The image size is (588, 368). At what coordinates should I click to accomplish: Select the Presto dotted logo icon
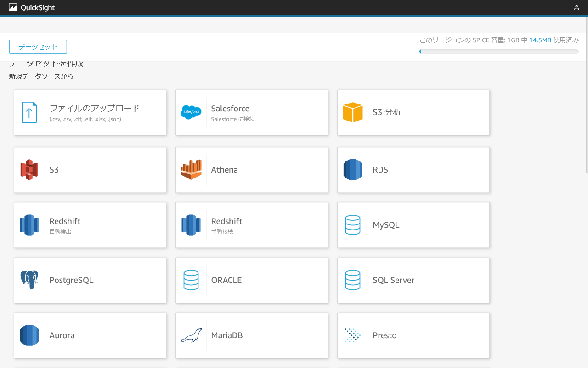(x=353, y=335)
